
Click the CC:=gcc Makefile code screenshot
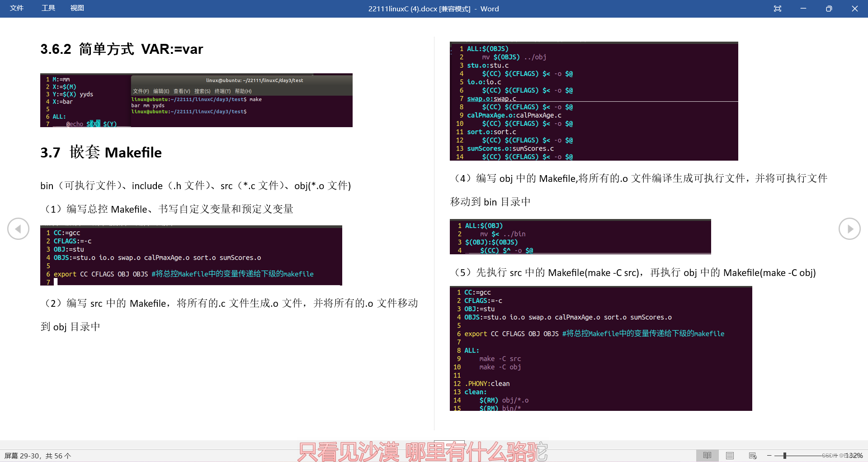click(x=191, y=255)
